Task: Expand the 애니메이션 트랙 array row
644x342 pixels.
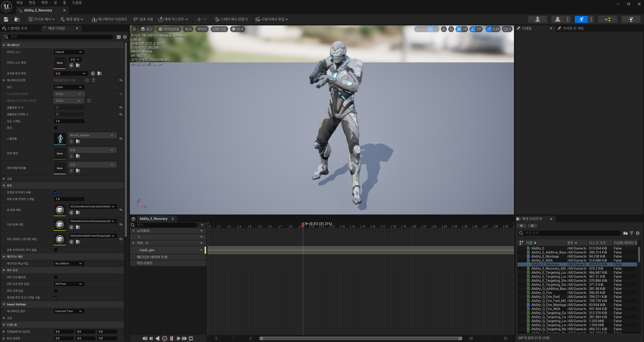Action: (x=4, y=80)
